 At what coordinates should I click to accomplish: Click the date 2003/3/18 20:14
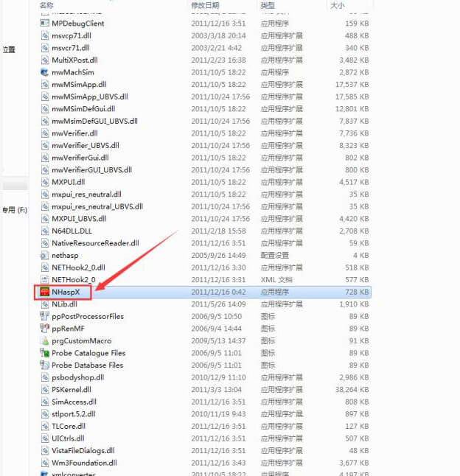pyautogui.click(x=218, y=35)
